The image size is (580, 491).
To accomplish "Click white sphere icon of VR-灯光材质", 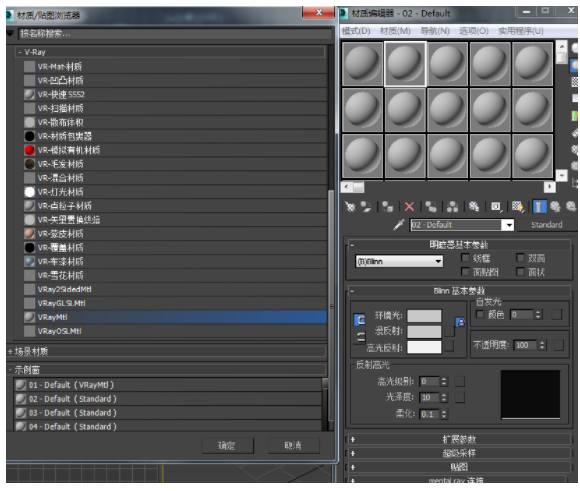I will click(29, 192).
